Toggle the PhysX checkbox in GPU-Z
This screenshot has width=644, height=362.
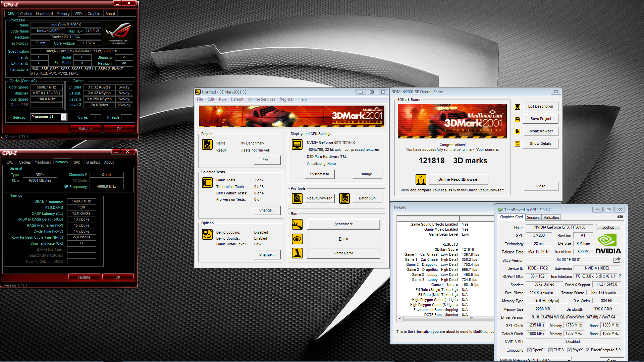[569, 350]
